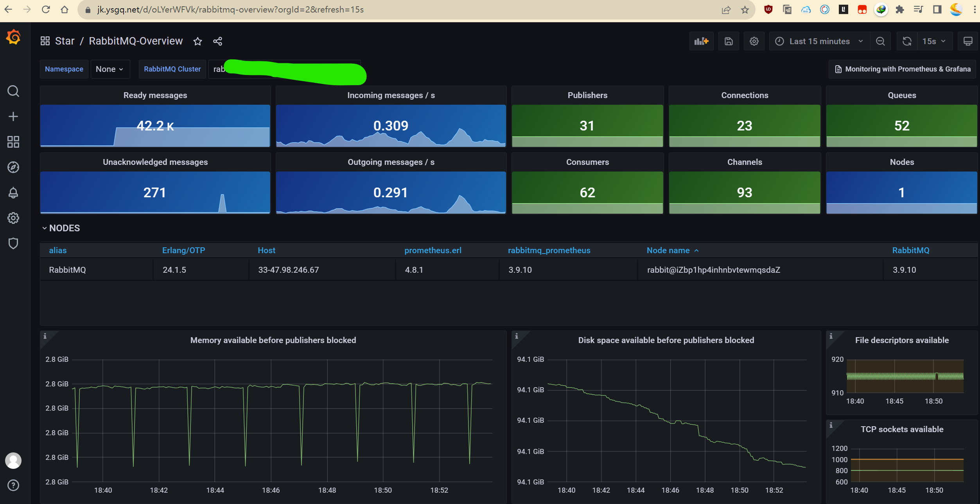Collapse the NODES row
980x504 pixels.
[x=61, y=228]
